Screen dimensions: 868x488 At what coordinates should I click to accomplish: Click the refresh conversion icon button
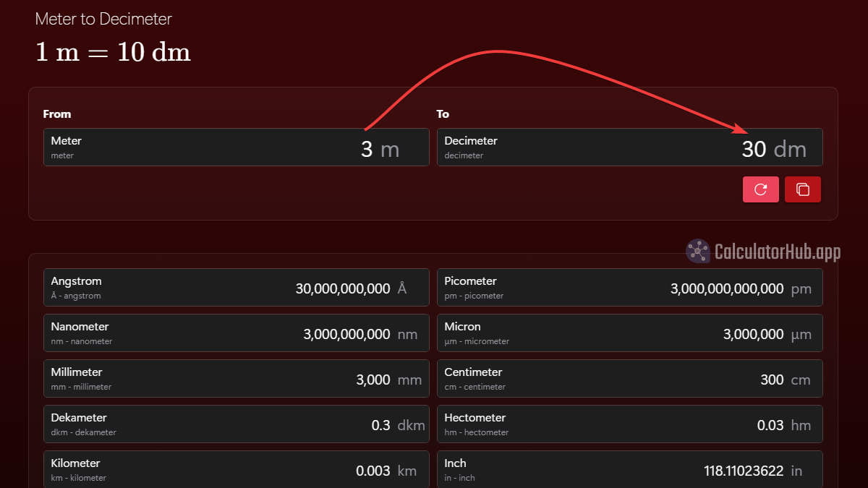(x=760, y=189)
